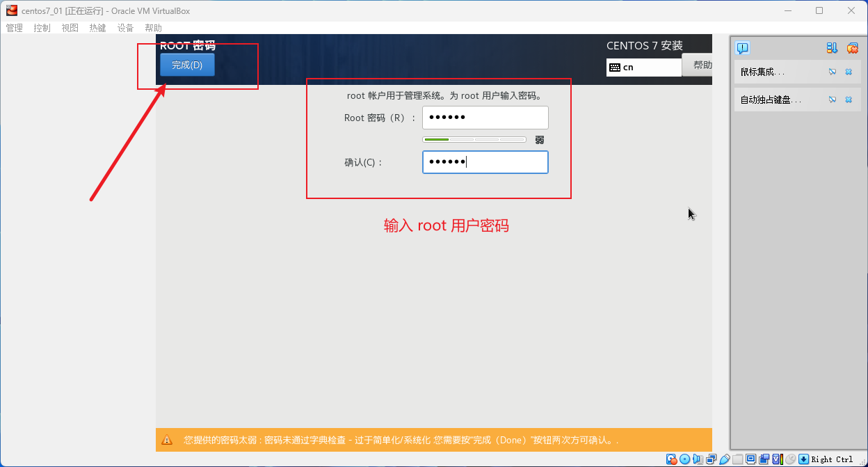Viewport: 868px width, 467px height.
Task: Click the mouse integration status icon
Action: pyautogui.click(x=791, y=459)
